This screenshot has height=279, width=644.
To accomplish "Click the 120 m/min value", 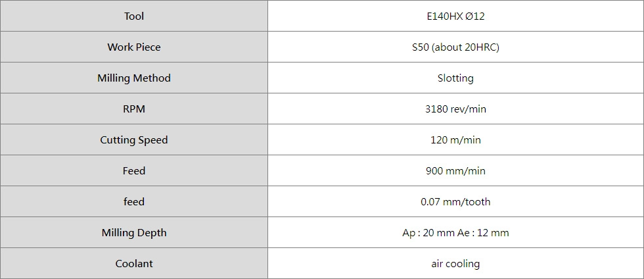I will [x=455, y=139].
